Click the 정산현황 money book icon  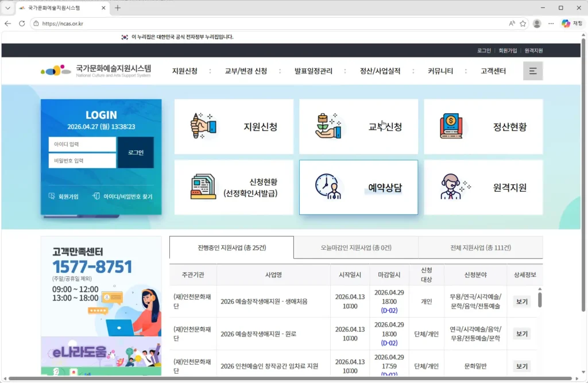451,126
